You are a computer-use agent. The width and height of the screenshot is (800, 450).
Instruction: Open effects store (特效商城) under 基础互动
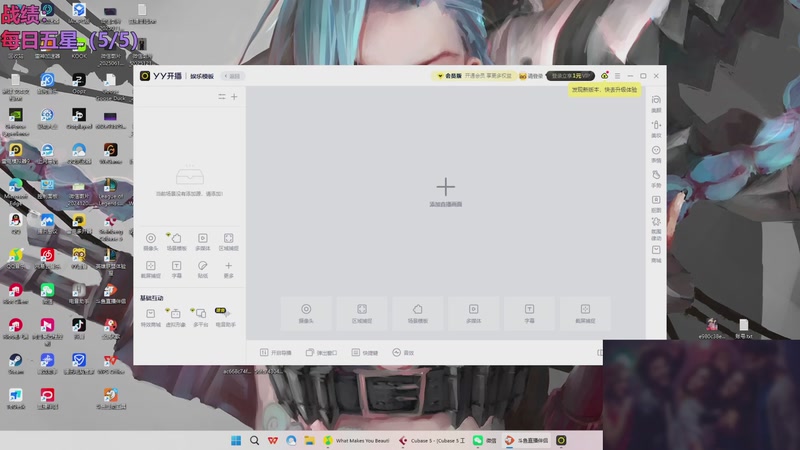pos(151,317)
